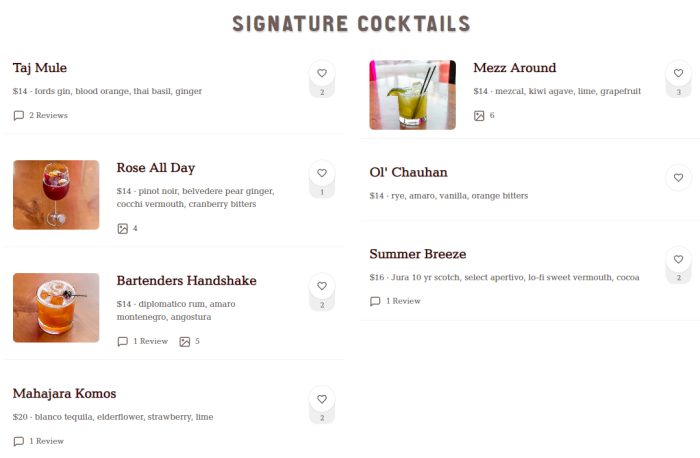Image resolution: width=700 pixels, height=458 pixels.
Task: View Bartenders Handshake cocktail photo
Action: tap(56, 307)
